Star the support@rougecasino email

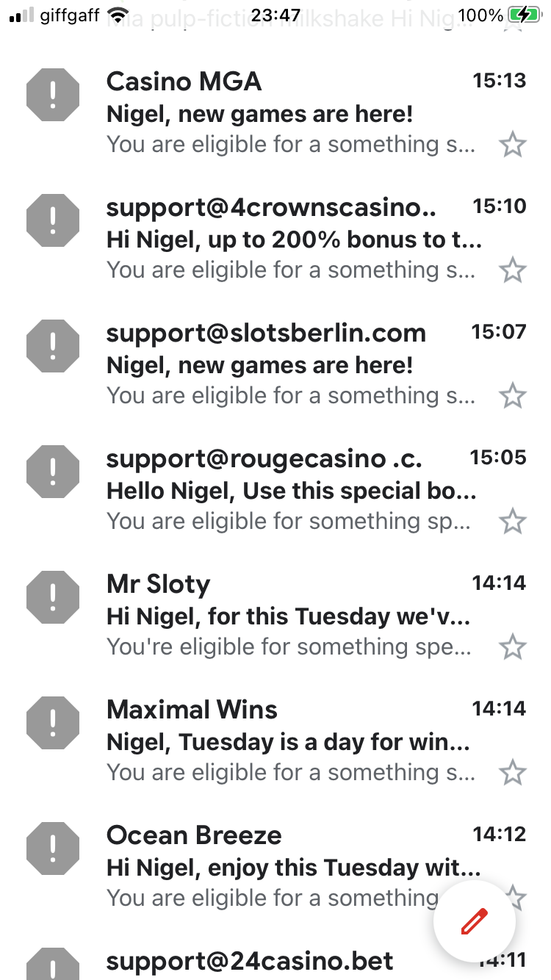tap(512, 522)
